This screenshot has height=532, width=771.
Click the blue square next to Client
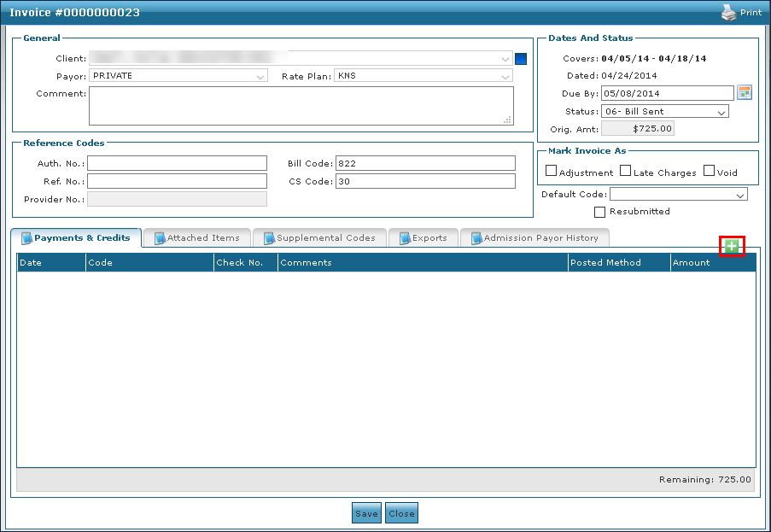[521, 59]
